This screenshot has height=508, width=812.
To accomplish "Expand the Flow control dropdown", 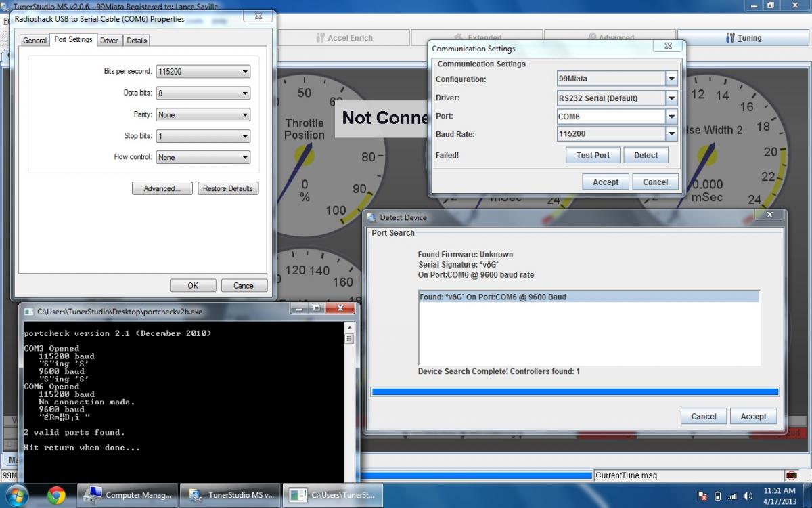I will (203, 157).
